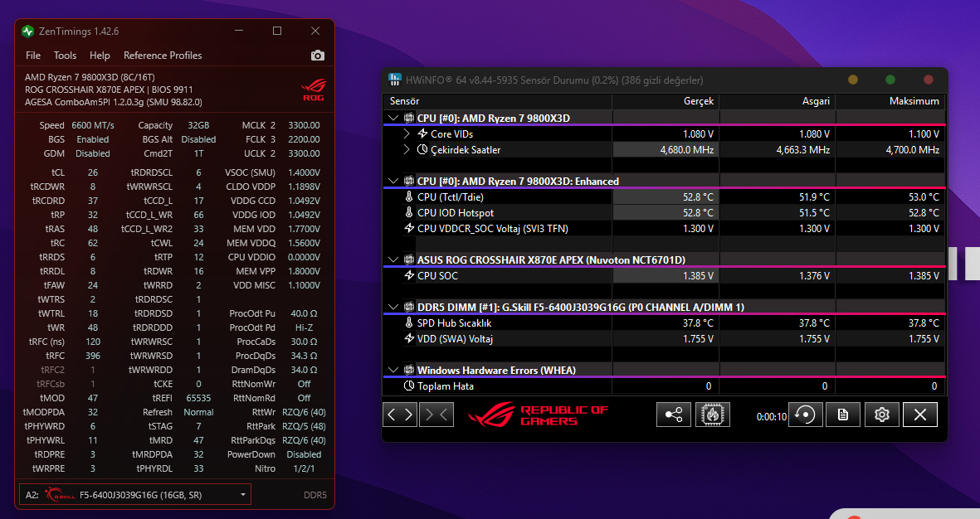Image resolution: width=980 pixels, height=519 pixels.
Task: Click HWiNFO yellow window control dot
Action: (852, 80)
